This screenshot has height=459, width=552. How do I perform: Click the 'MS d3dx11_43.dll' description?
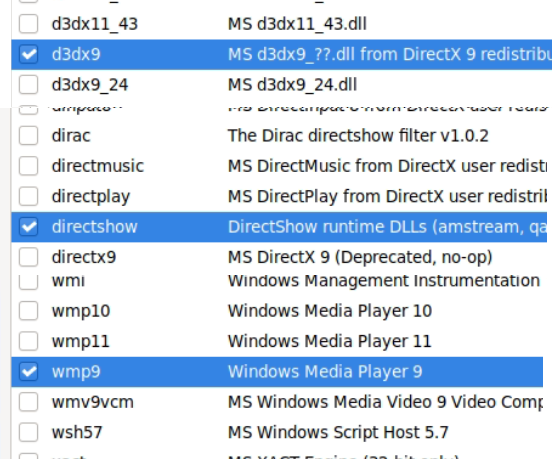[297, 24]
